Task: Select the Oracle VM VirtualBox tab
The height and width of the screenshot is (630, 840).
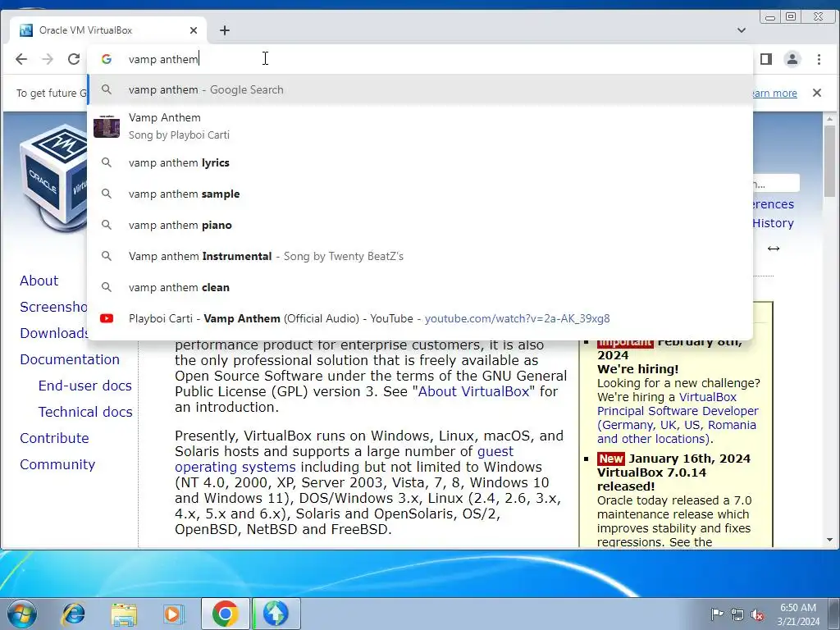Action: (x=109, y=30)
